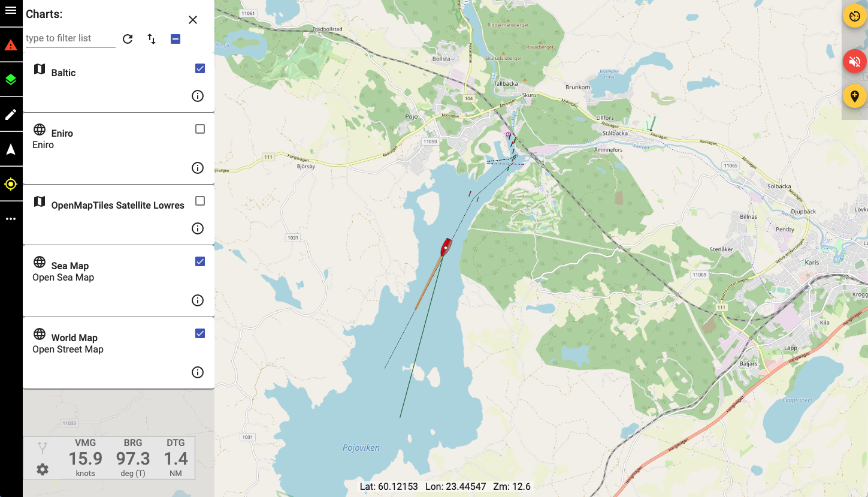The height and width of the screenshot is (497, 868).
Task: Toggle the select-all indeterminate checkbox
Action: pos(176,39)
